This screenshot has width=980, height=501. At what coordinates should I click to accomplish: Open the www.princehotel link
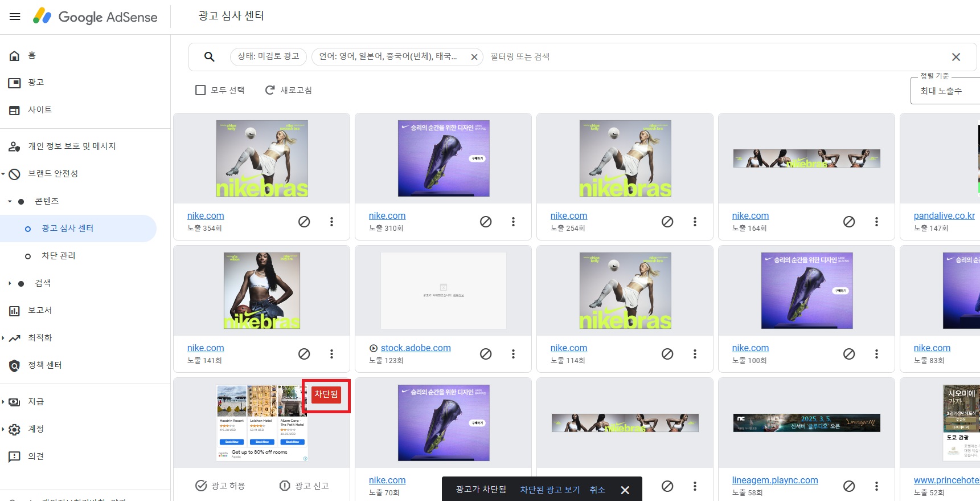[x=946, y=480]
